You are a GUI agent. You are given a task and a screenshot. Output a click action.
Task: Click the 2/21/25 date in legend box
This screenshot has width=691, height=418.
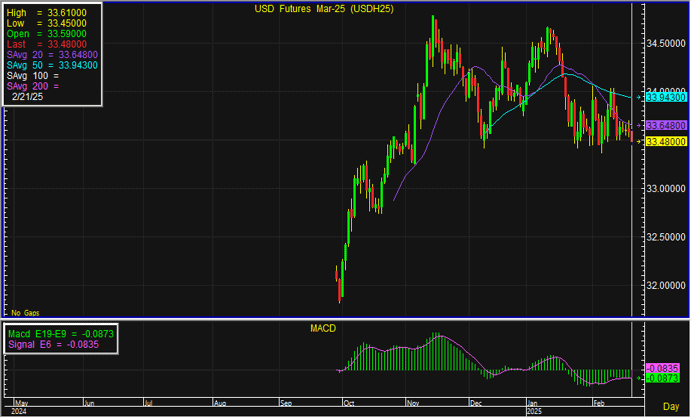tap(28, 97)
